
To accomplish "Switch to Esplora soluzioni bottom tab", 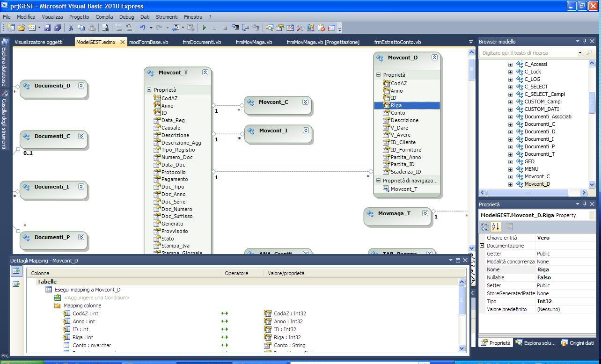I will (535, 343).
